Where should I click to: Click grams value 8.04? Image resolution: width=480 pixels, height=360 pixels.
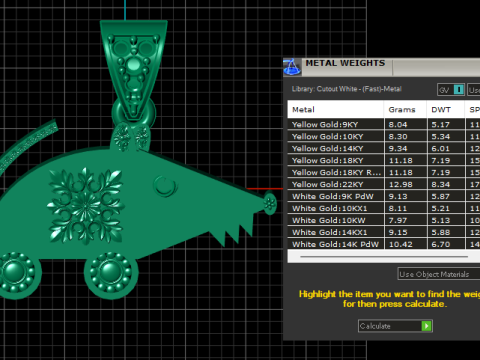click(398, 125)
